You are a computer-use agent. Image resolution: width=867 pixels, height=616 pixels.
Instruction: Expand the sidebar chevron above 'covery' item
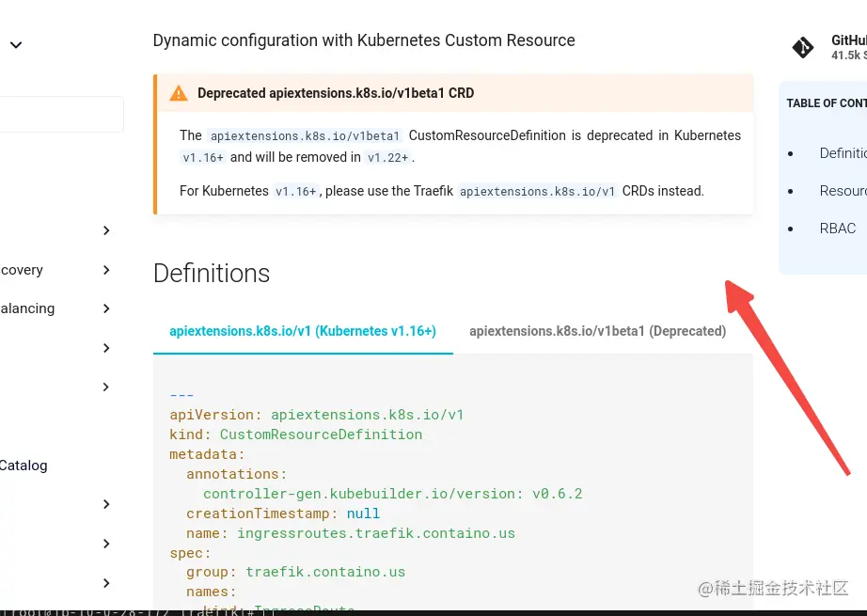coord(106,230)
